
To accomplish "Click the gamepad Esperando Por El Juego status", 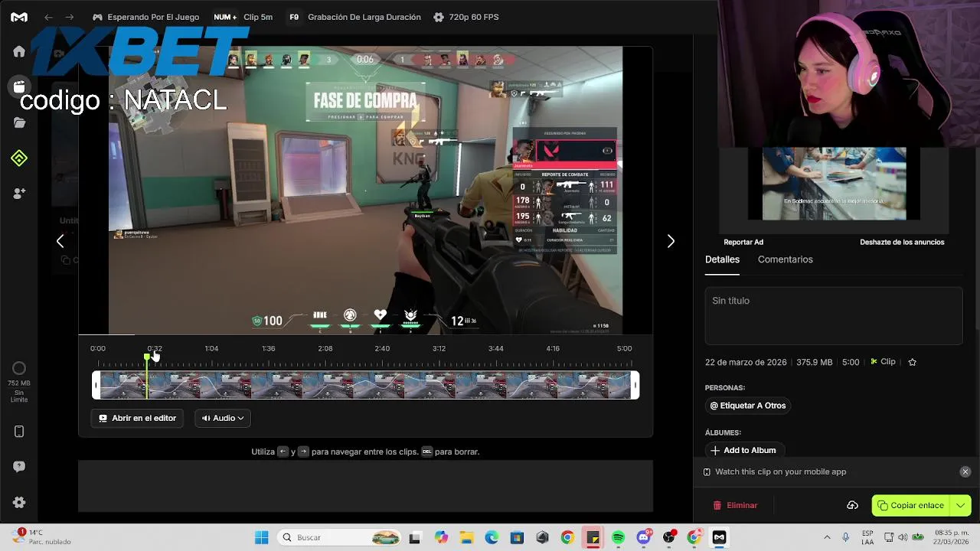I will [x=145, y=17].
